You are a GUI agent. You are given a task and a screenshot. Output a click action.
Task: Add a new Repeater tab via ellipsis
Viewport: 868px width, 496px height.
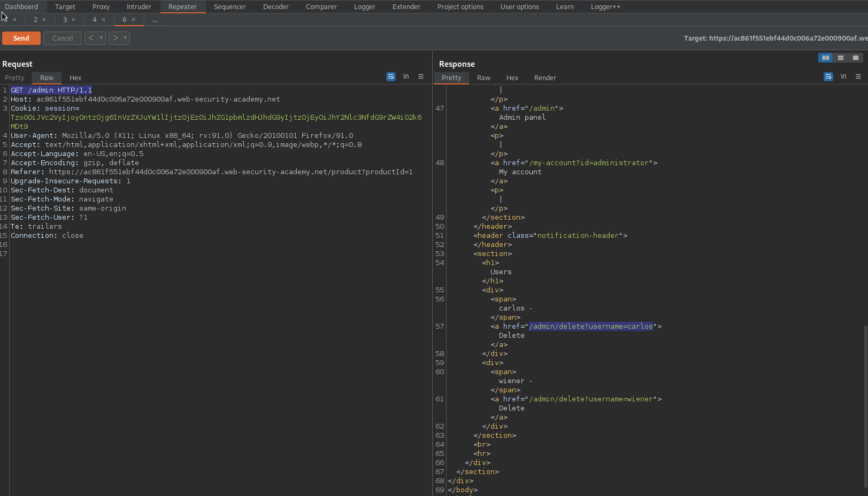pyautogui.click(x=155, y=20)
